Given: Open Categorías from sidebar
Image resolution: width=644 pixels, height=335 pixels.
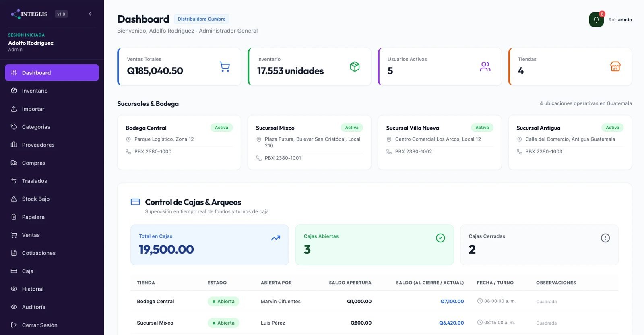Looking at the screenshot, I should click(52, 127).
